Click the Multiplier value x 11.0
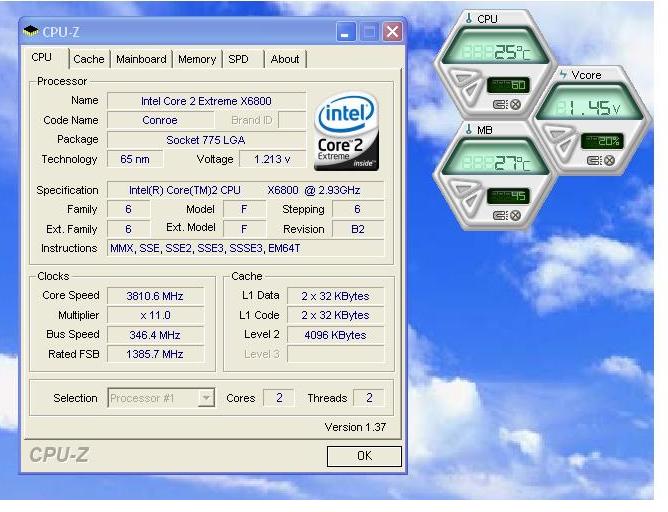The image size is (668, 512). point(155,315)
